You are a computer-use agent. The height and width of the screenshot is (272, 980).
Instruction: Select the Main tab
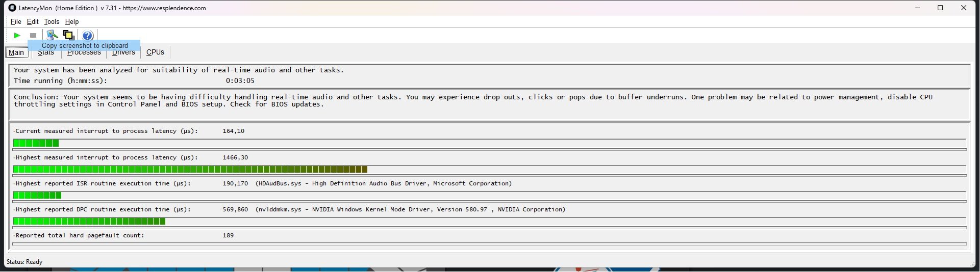(16, 52)
